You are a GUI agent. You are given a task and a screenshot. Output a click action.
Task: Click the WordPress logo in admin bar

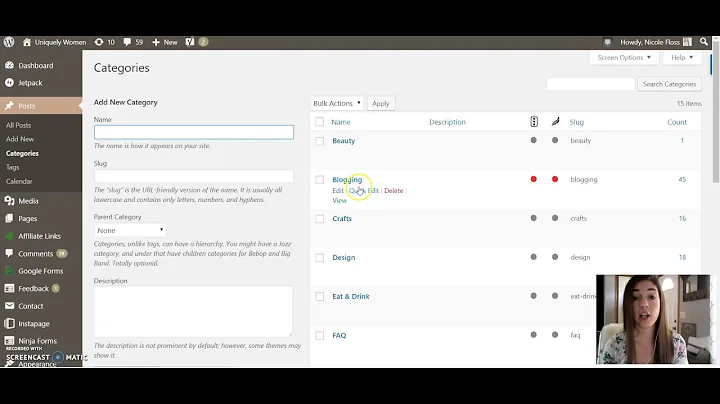(x=9, y=42)
